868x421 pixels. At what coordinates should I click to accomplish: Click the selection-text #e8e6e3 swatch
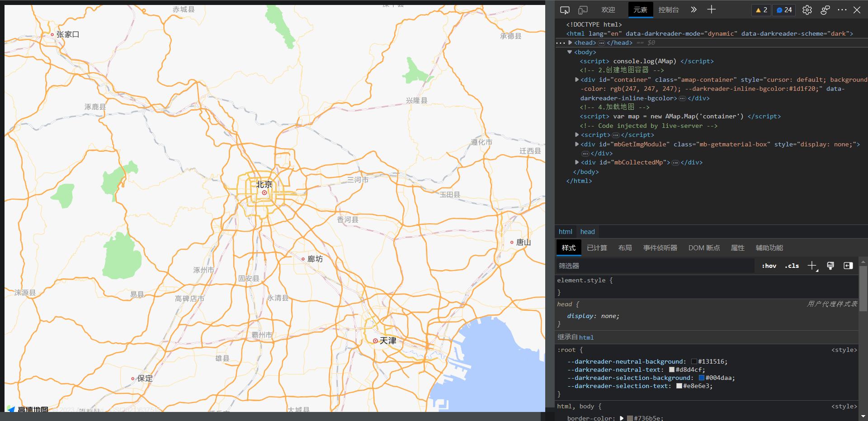tap(679, 386)
